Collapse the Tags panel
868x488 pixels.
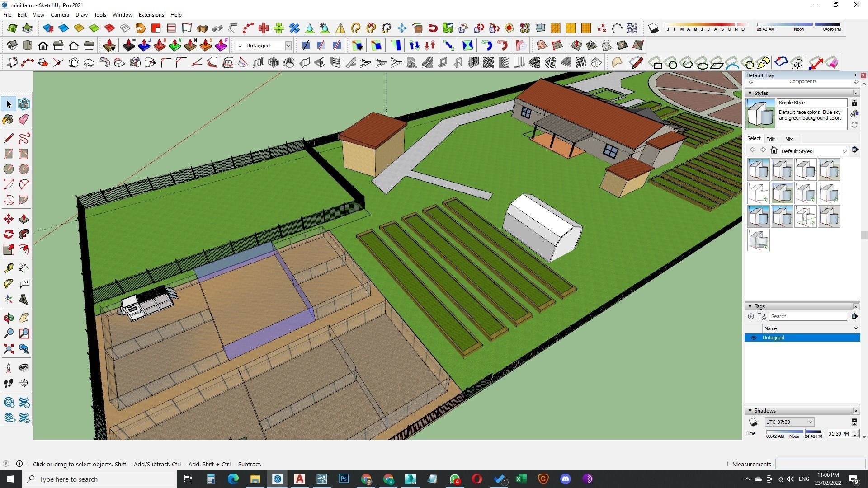pos(750,306)
